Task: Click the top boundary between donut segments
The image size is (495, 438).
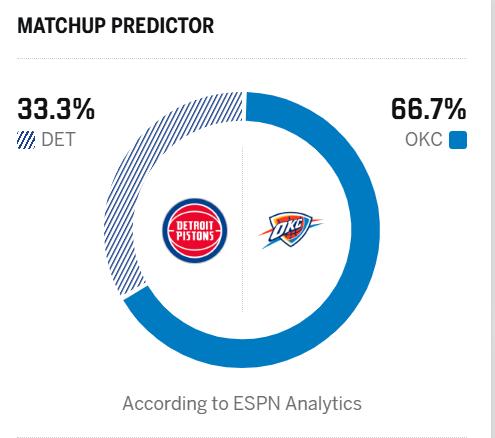Action: (244, 107)
